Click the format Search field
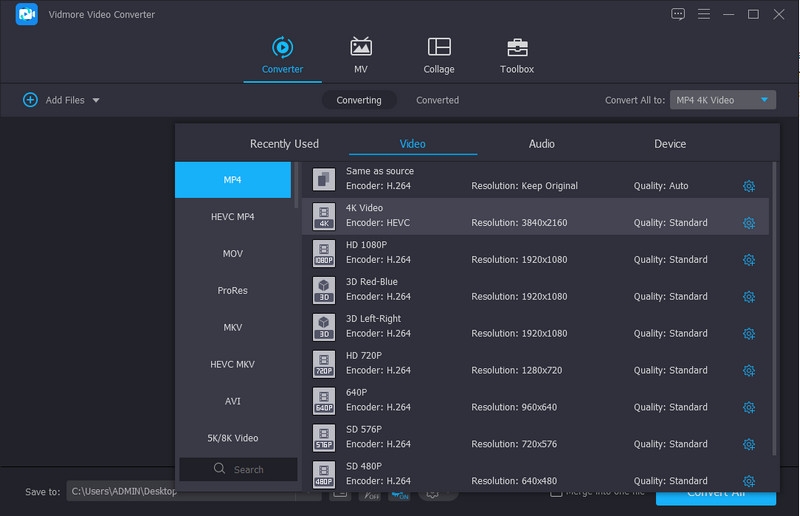The height and width of the screenshot is (516, 800). (238, 469)
